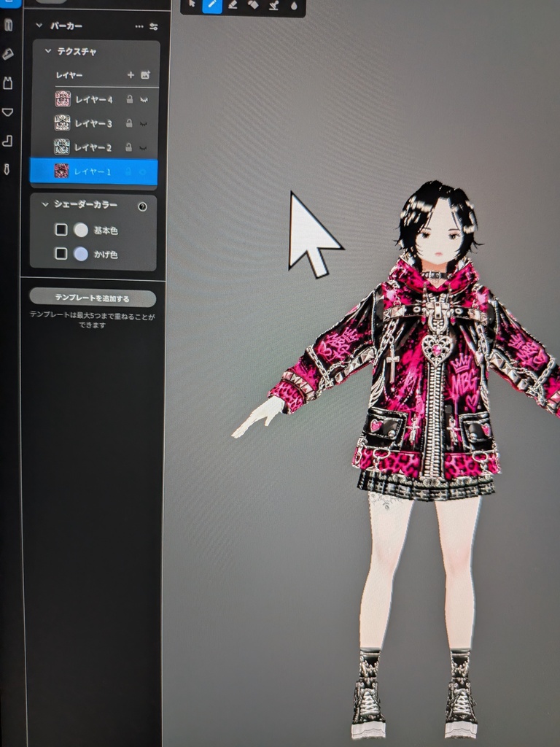Show the hidden レイヤー2
This screenshot has height=747, width=560.
coord(143,148)
